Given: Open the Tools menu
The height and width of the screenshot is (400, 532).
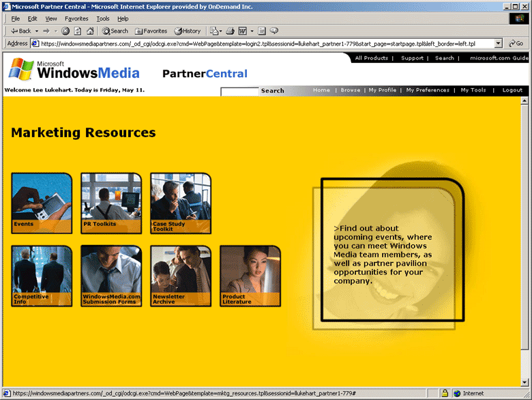Looking at the screenshot, I should 103,18.
